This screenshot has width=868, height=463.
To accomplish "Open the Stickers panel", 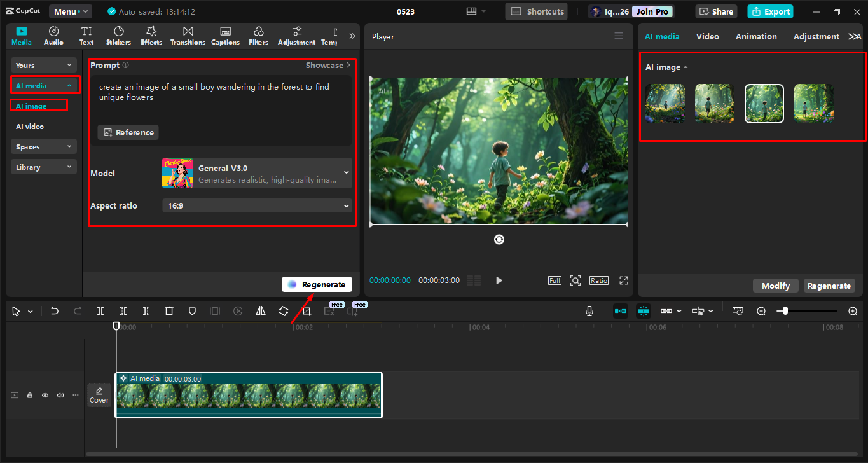I will (118, 35).
